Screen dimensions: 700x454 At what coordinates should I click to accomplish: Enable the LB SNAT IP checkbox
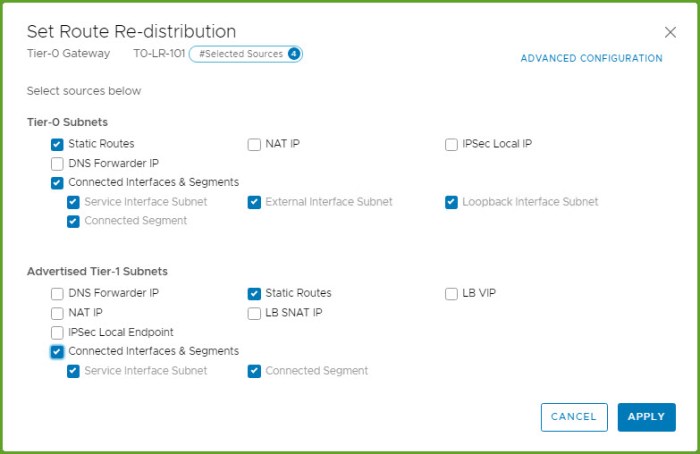254,313
